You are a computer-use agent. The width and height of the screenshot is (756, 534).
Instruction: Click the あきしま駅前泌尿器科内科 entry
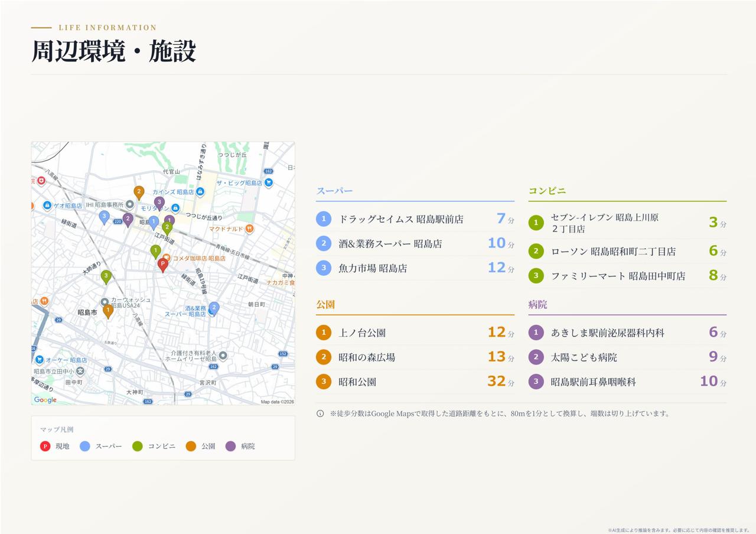point(627,333)
